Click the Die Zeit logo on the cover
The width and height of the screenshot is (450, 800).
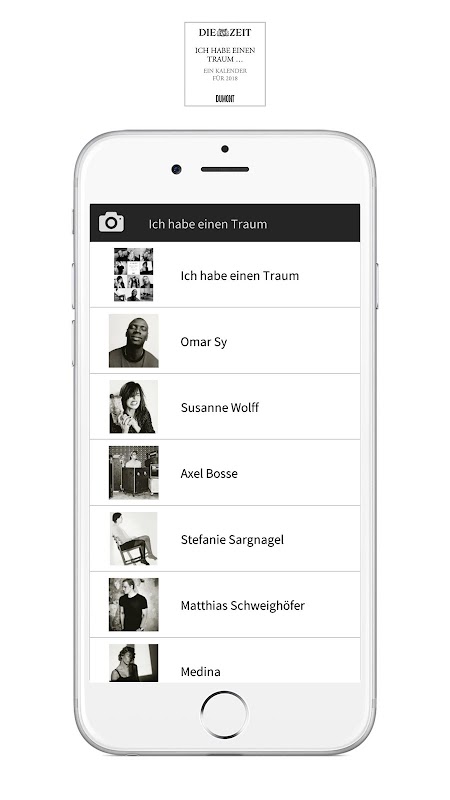coord(225,33)
